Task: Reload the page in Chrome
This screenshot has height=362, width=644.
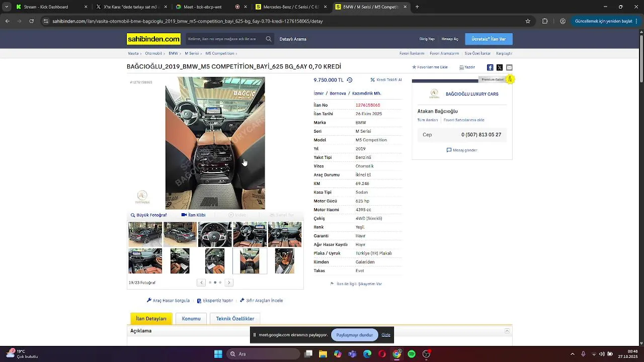Action: (31, 21)
